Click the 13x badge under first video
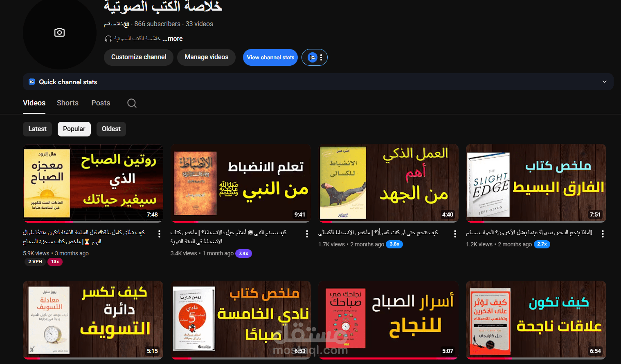This screenshot has width=621, height=364. click(55, 262)
